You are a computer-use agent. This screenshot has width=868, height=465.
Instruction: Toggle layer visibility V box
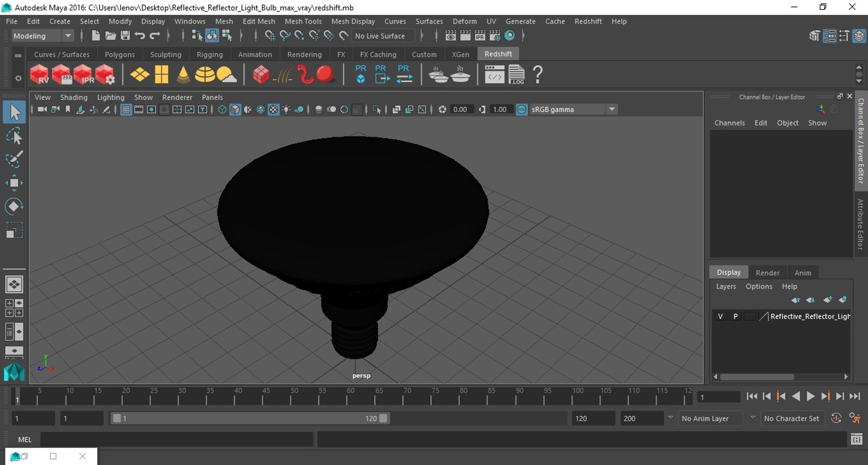(721, 316)
